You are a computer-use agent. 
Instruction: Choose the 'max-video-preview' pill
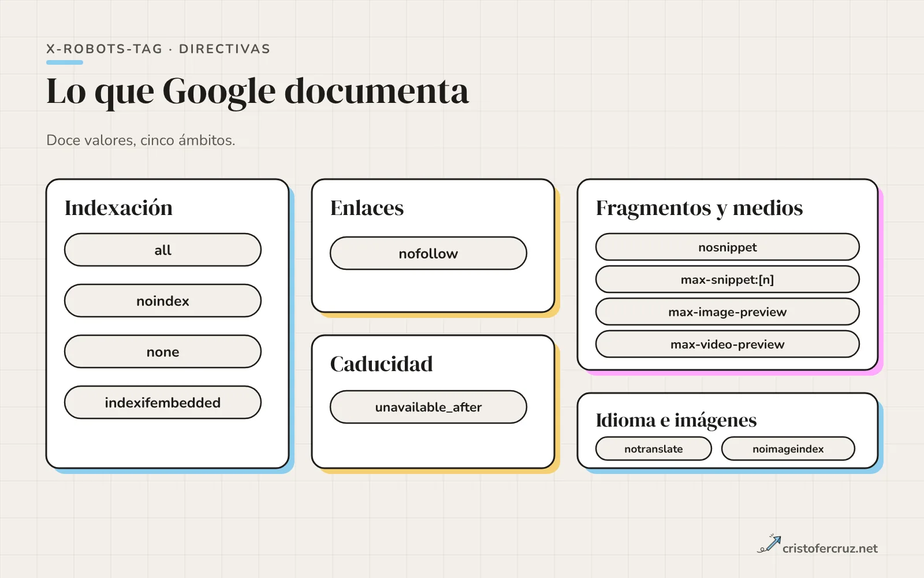tap(728, 344)
